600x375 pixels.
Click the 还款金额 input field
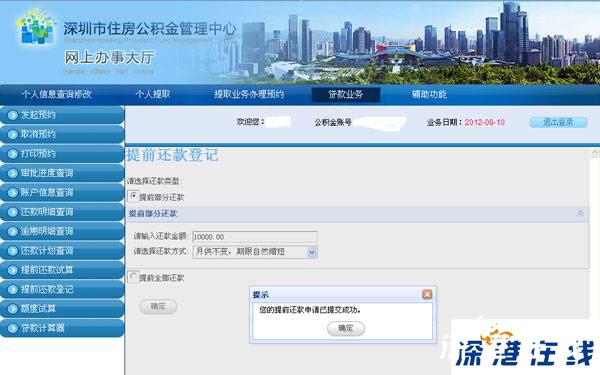[255, 236]
